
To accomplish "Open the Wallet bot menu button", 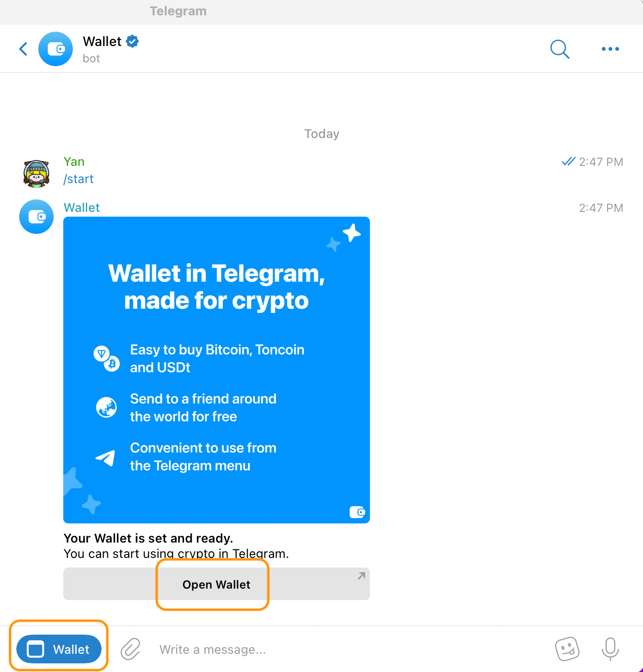I will point(59,649).
